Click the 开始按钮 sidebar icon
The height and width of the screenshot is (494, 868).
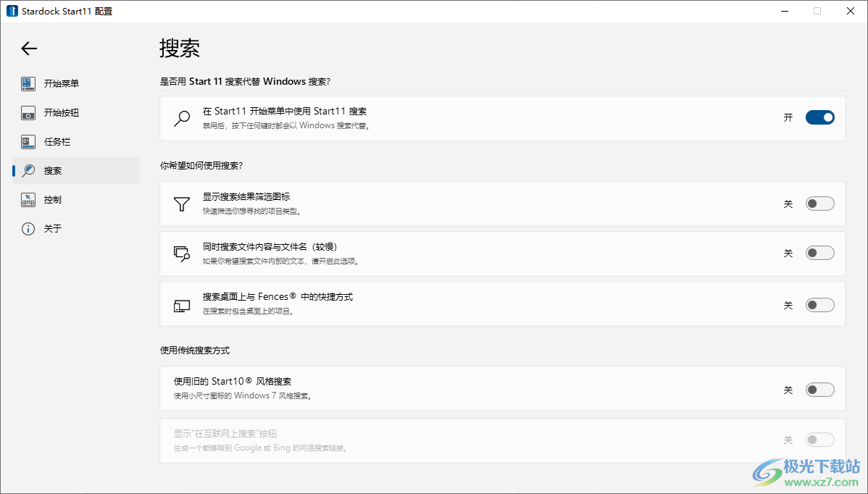pos(28,113)
